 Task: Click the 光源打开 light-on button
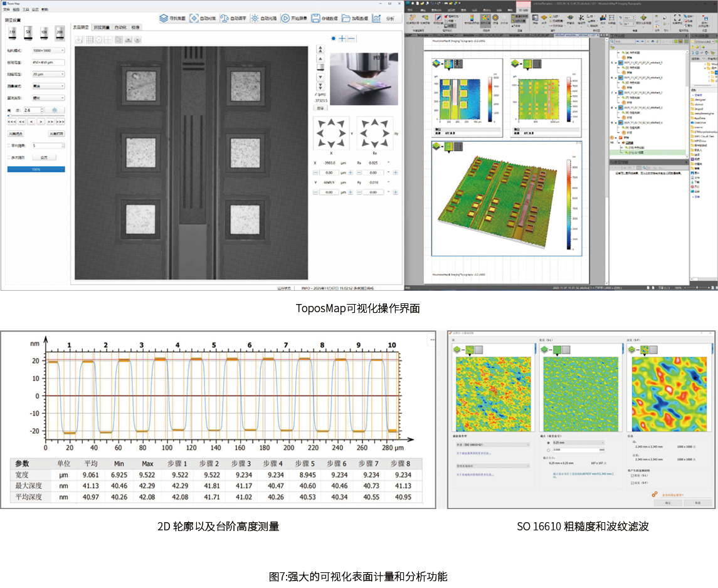(56, 134)
